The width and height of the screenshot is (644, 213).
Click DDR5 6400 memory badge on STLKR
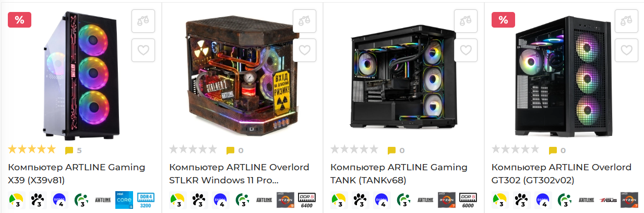coord(306,200)
